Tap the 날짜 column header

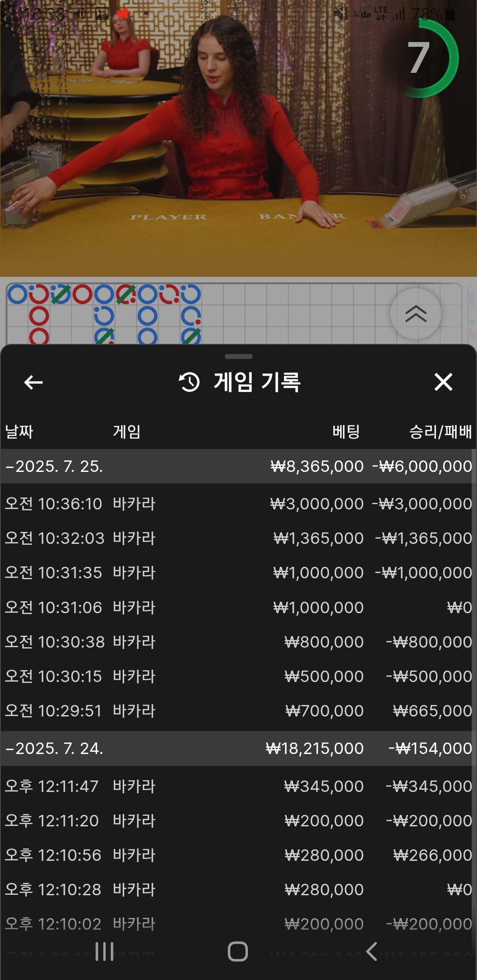tap(19, 431)
